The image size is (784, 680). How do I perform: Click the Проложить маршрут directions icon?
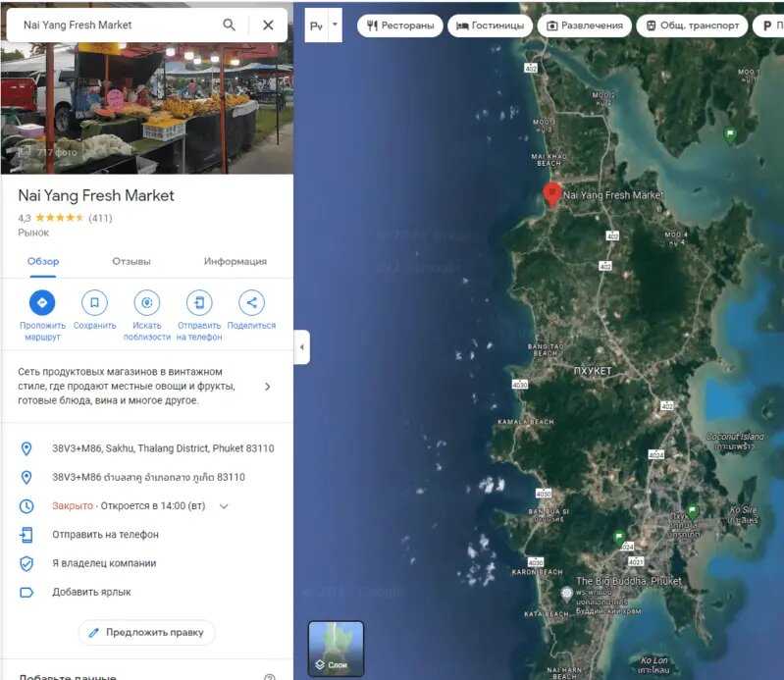[42, 302]
